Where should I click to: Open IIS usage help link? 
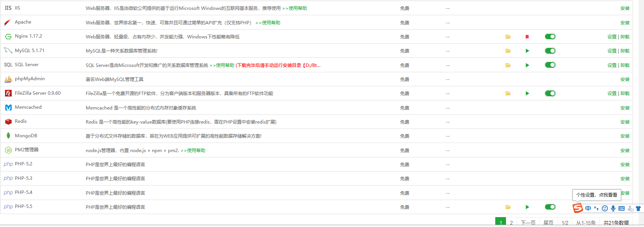[x=294, y=8]
